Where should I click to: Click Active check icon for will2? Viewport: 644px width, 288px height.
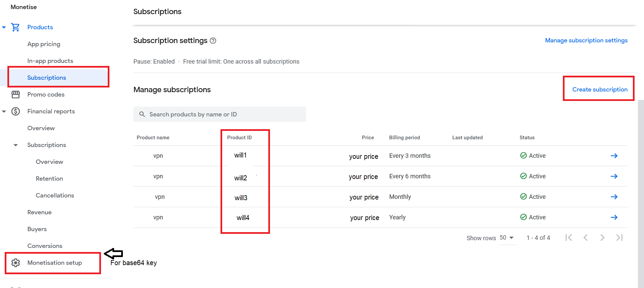[523, 176]
